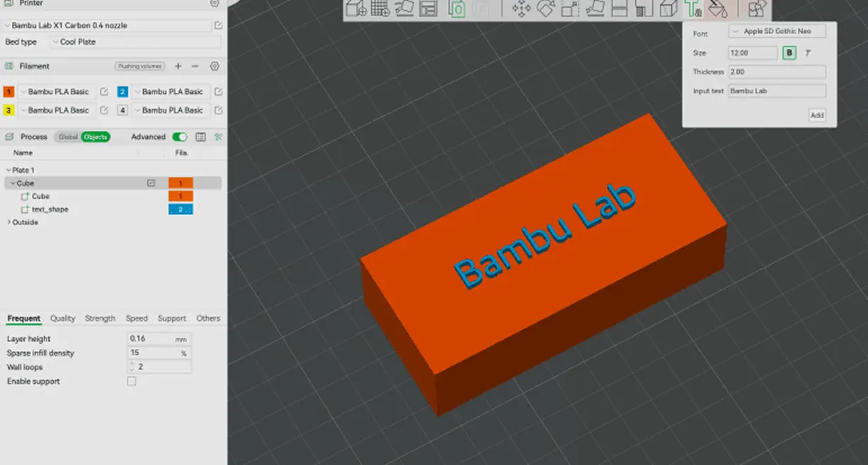Expand the Outside tree node

[x=8, y=222]
